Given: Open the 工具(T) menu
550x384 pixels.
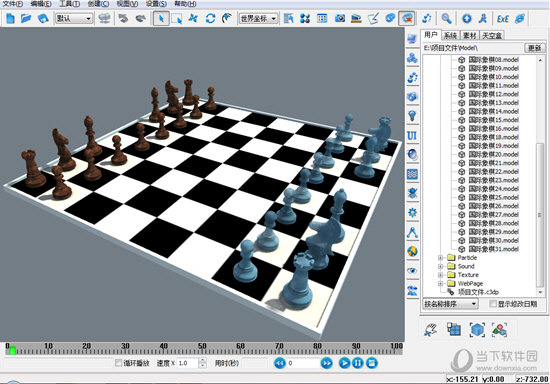Looking at the screenshot, I should 69,4.
